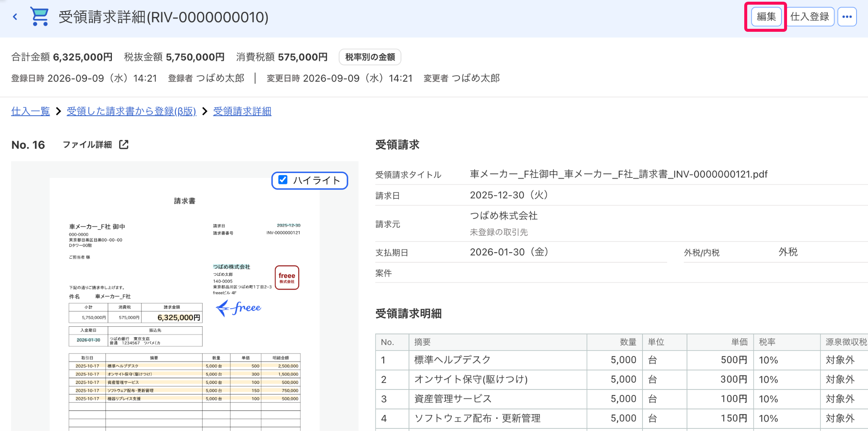868x431 pixels.
Task: Click the 消費税額 575,000円 value
Action: tap(303, 57)
